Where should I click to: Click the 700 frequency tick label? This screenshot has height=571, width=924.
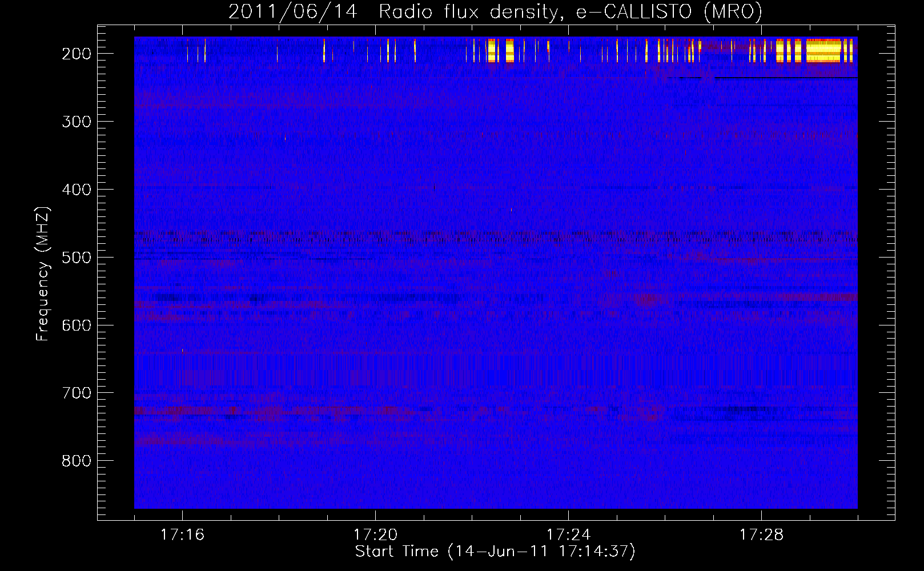pyautogui.click(x=76, y=393)
